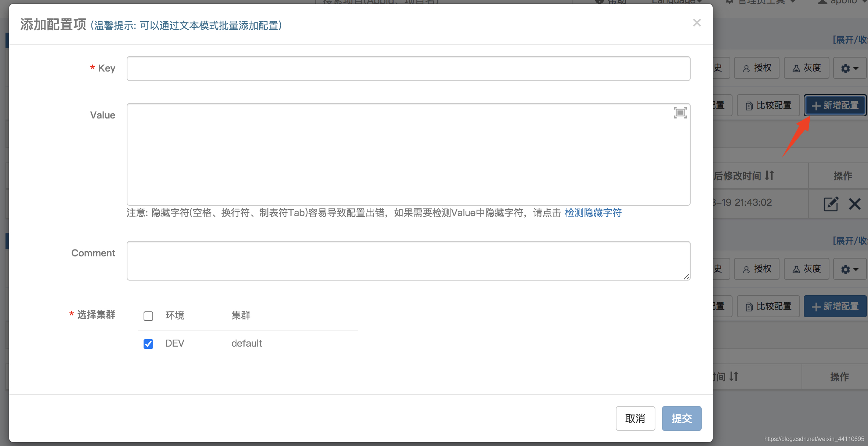Click upper 灰度 grayscale button in background

(x=806, y=68)
